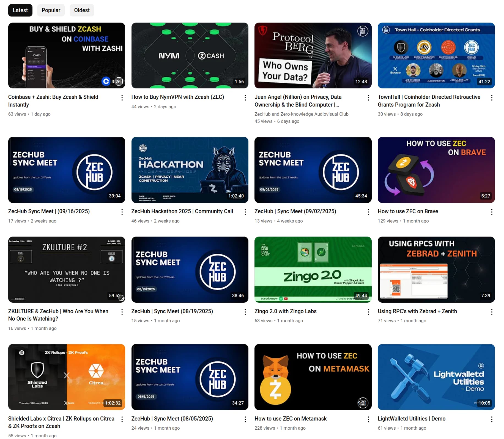The height and width of the screenshot is (439, 504).
Task: Open options menu for ZEC on Brave video
Action: point(492,212)
